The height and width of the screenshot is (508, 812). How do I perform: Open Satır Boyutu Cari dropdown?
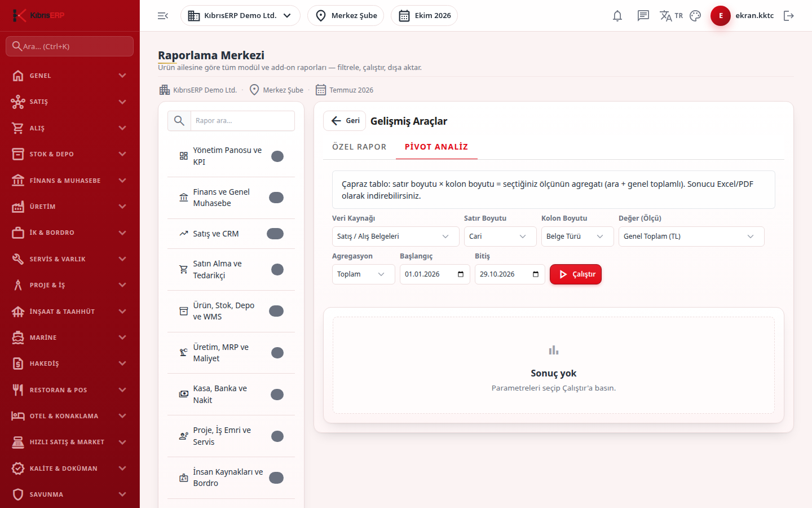500,237
